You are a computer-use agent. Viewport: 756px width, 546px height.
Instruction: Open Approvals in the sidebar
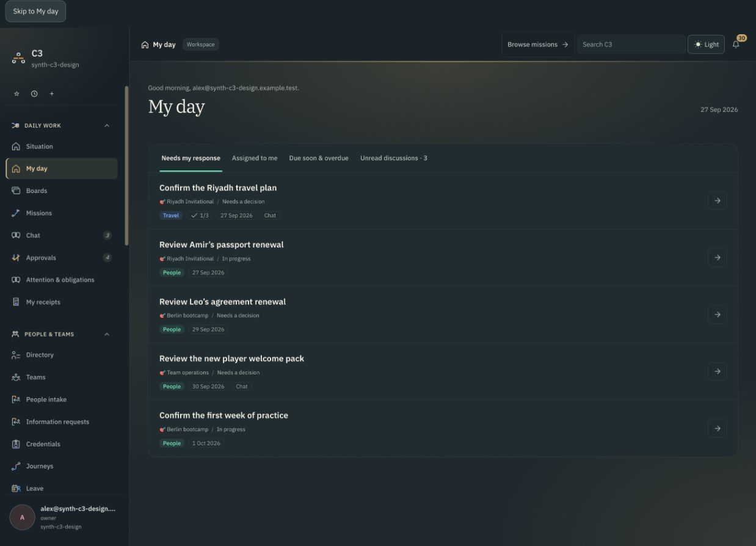tap(62, 258)
